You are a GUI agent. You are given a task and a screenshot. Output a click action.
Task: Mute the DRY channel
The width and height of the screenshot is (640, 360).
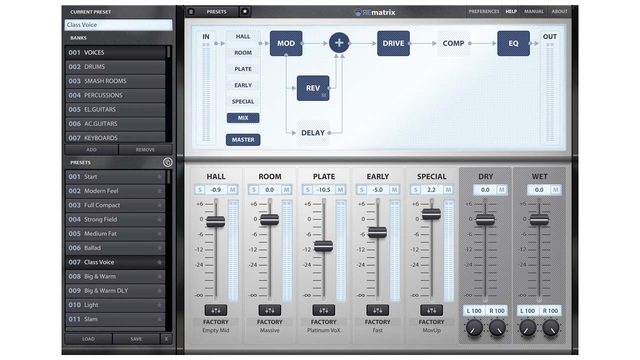click(502, 190)
